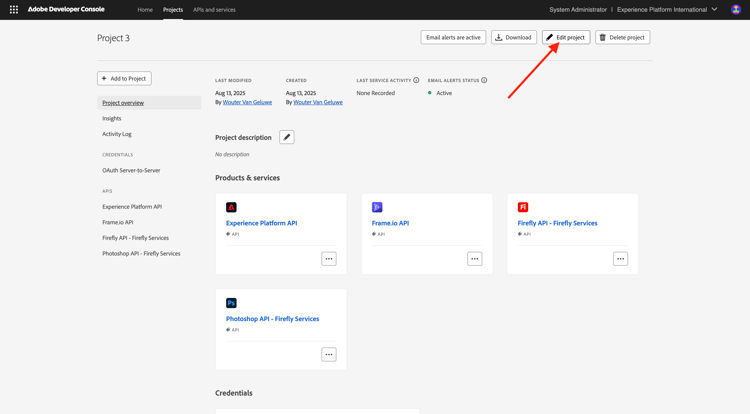Go to the Home tab

pos(145,10)
